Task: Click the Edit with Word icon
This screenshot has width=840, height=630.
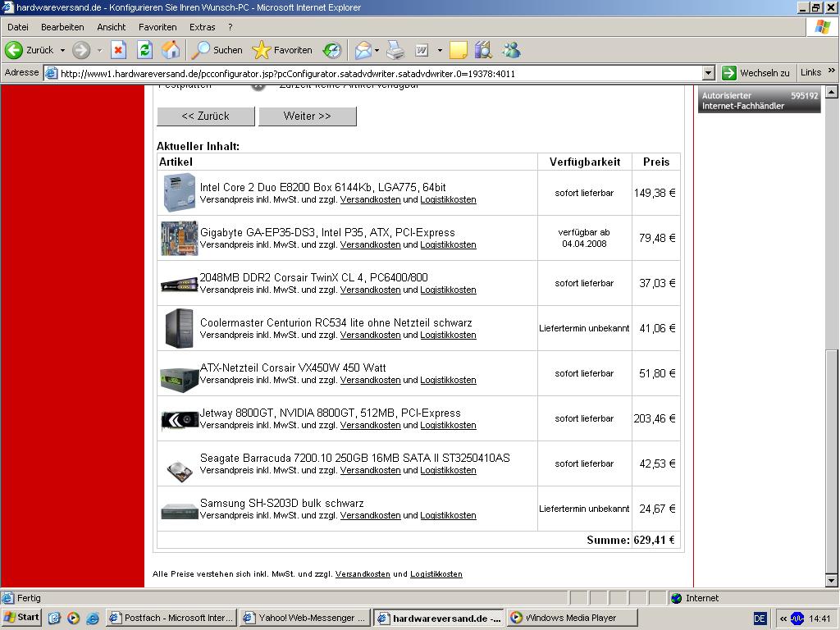Action: (422, 50)
